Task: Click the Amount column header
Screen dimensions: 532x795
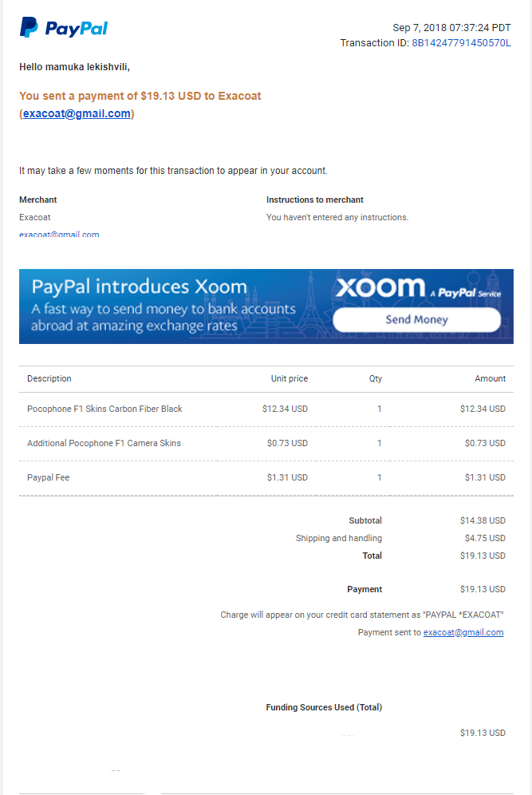Action: tap(490, 378)
